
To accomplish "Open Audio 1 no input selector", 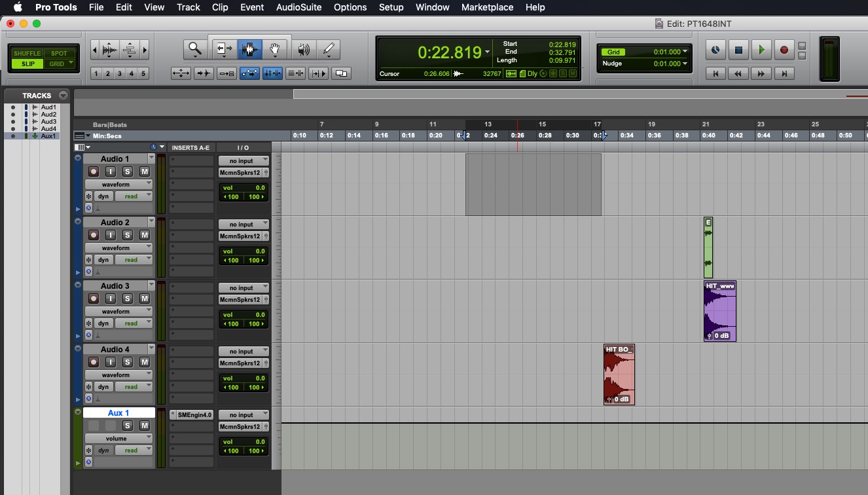I will [244, 160].
